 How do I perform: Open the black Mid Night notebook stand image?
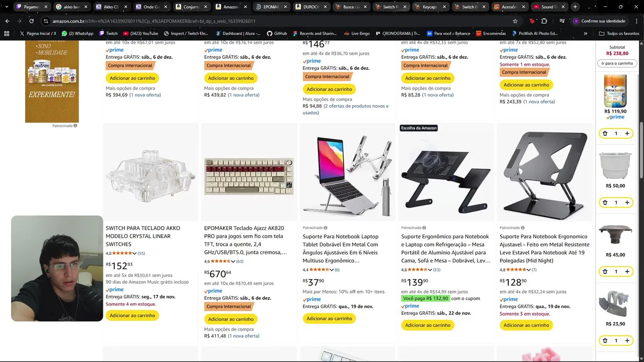click(x=545, y=172)
